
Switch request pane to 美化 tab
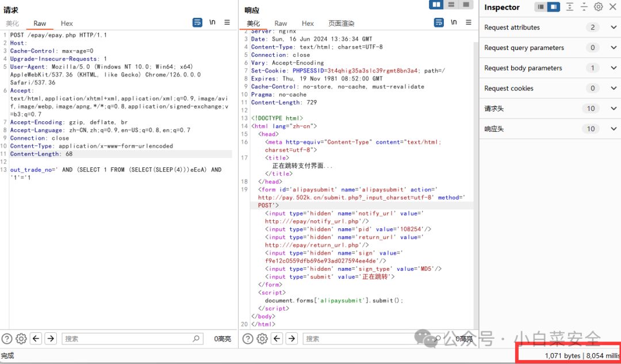12,24
